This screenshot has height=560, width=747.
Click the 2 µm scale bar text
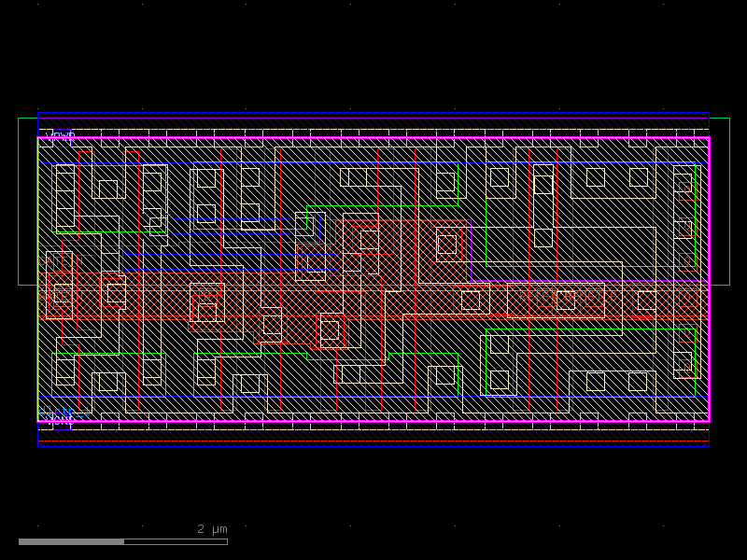coord(212,529)
